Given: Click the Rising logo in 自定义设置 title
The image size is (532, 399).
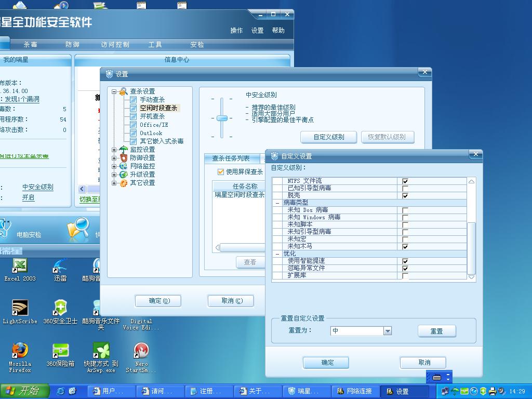Looking at the screenshot, I should coord(274,156).
